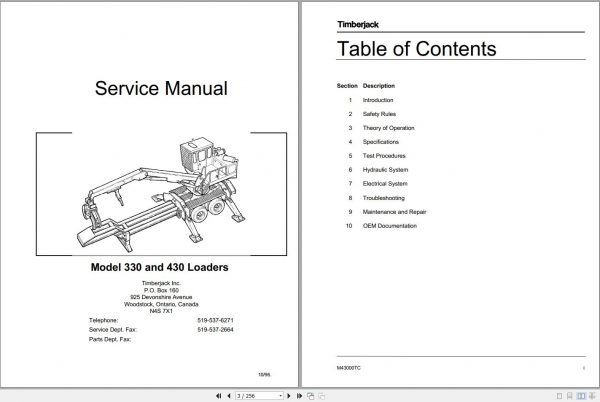Click the Parts Dept. Fax label
The image size is (600, 402).
point(110,339)
